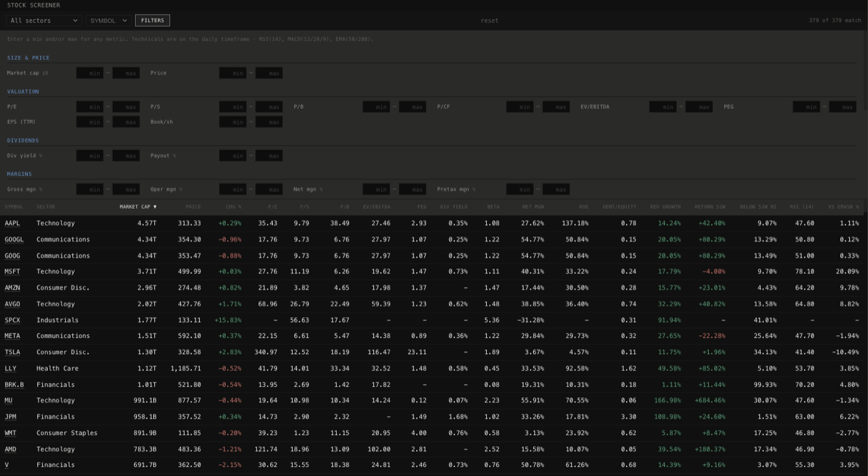
Task: Click the Net mgn min field
Action: [376, 189]
